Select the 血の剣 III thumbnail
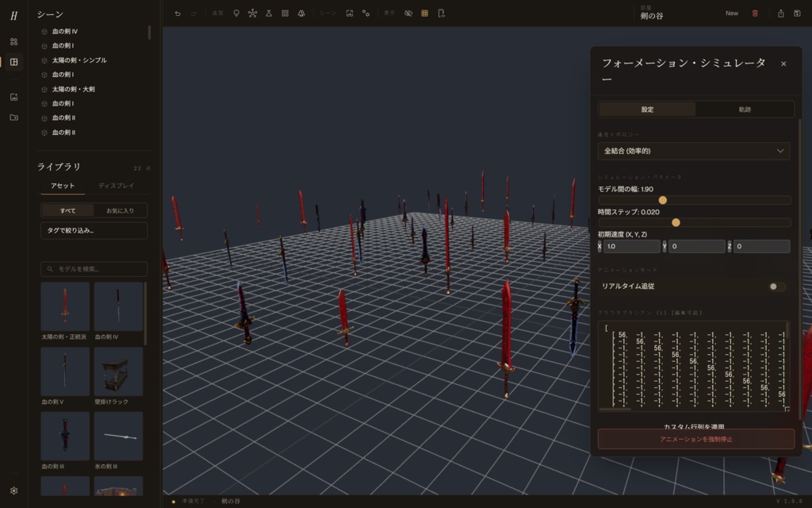The width and height of the screenshot is (812, 508). 65,436
